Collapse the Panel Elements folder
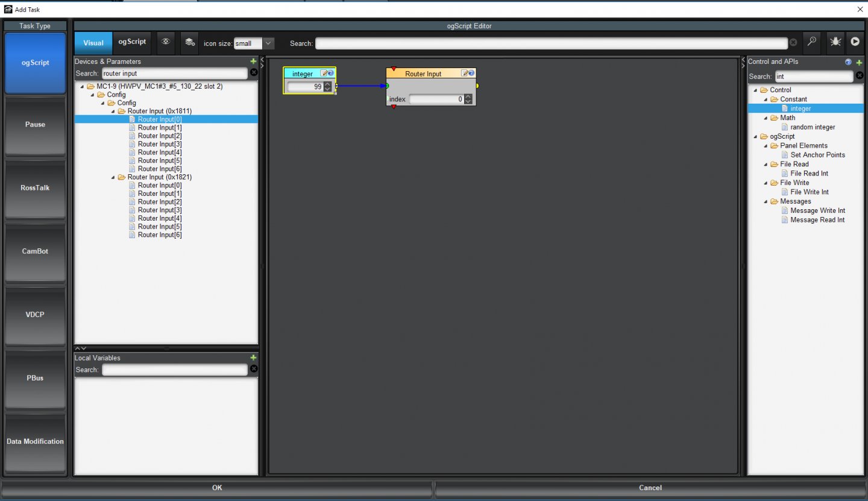Viewport: 868px width, 501px height. point(766,146)
